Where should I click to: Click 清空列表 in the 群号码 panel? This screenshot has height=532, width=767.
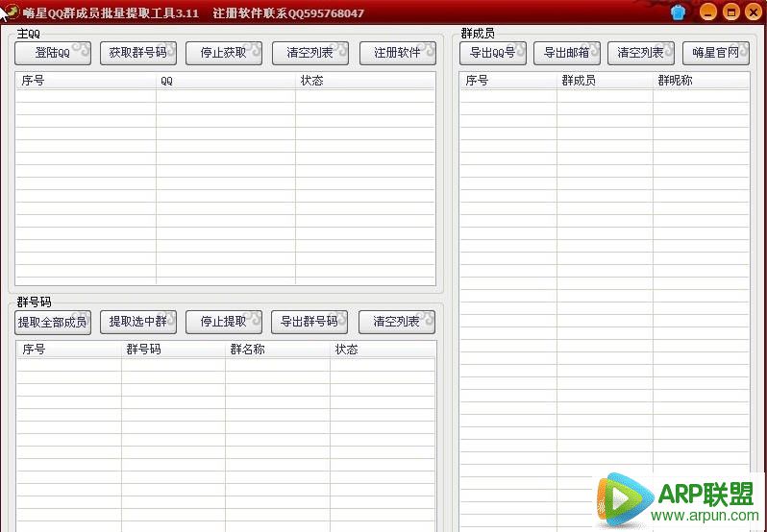click(x=396, y=322)
